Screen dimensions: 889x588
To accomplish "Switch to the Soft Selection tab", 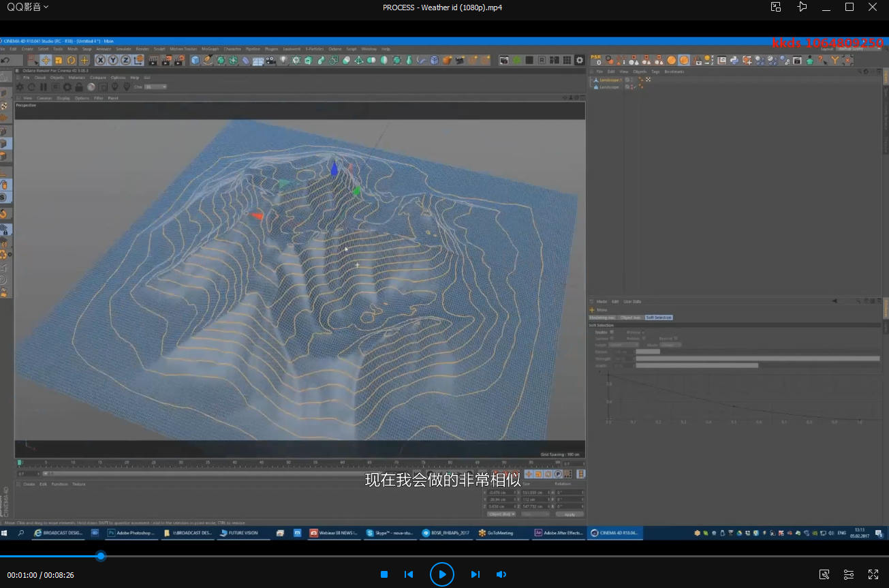I will (658, 318).
